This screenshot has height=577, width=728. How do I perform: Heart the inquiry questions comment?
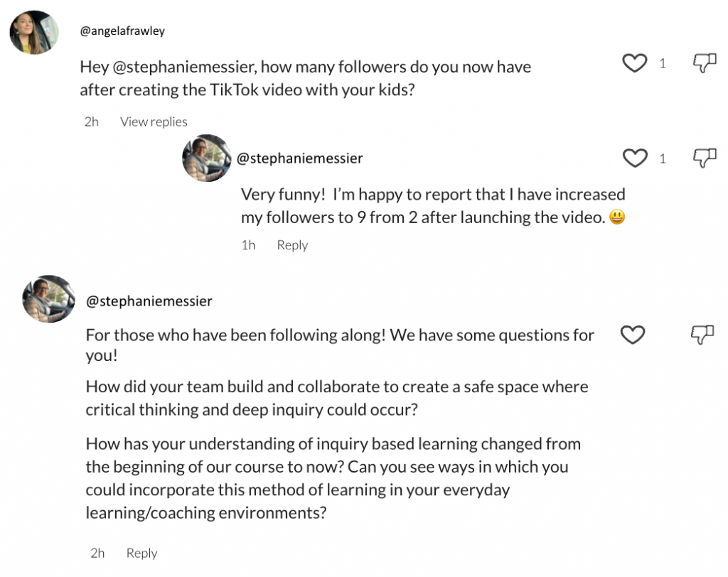tap(633, 335)
